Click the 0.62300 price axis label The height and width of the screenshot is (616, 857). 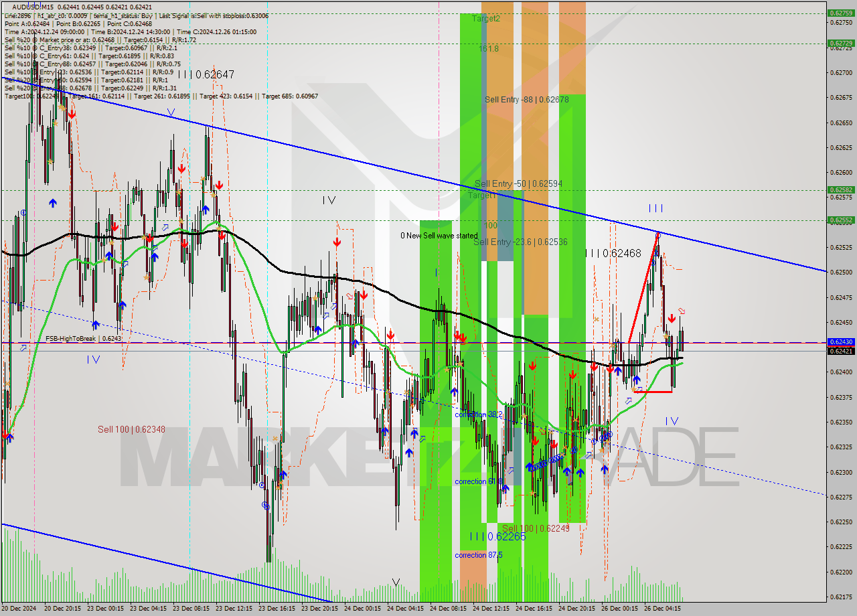pos(840,472)
